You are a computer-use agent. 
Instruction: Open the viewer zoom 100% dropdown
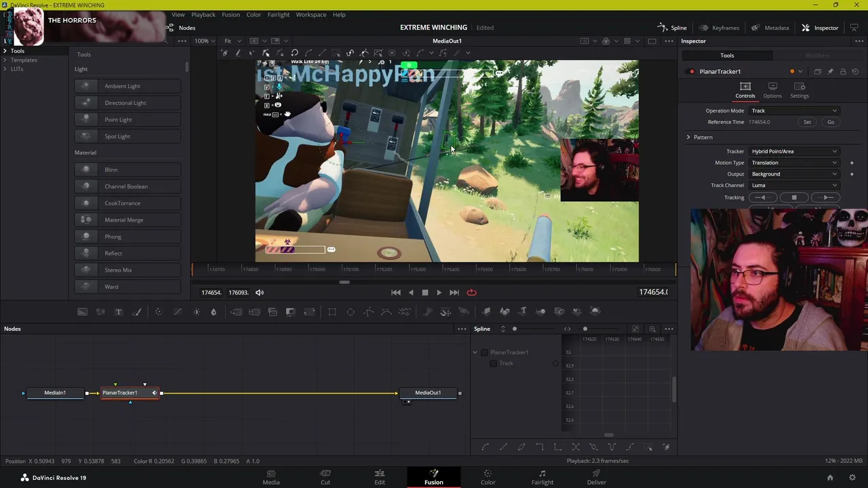tap(205, 41)
